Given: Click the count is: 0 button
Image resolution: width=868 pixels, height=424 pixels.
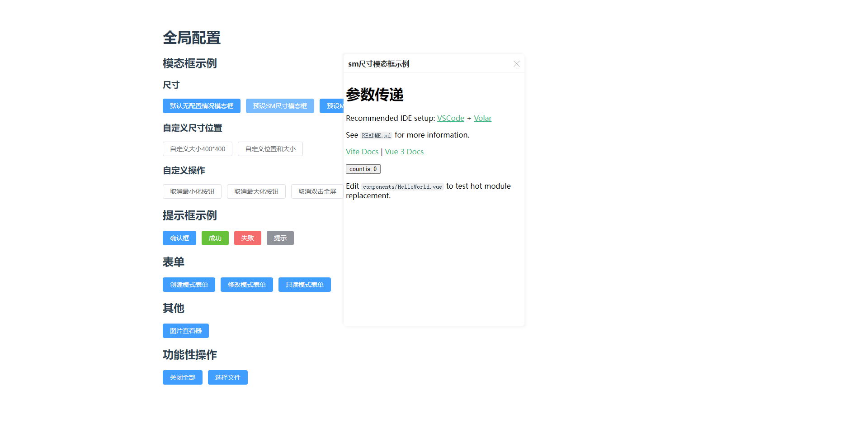Looking at the screenshot, I should pos(363,169).
